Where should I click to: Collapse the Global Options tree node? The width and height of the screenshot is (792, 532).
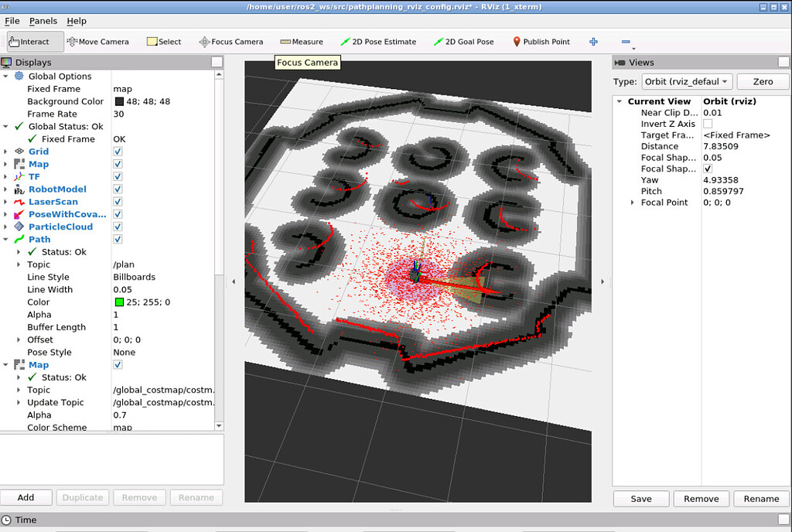(5, 77)
